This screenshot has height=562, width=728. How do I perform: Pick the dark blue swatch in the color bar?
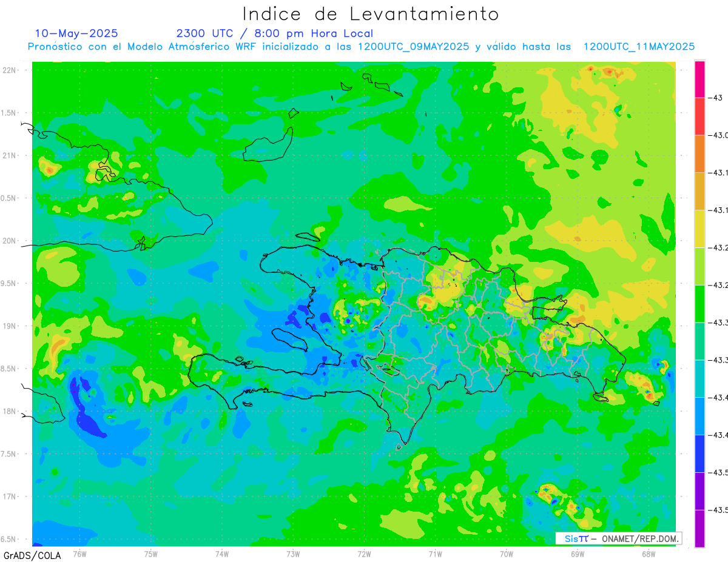(699, 453)
